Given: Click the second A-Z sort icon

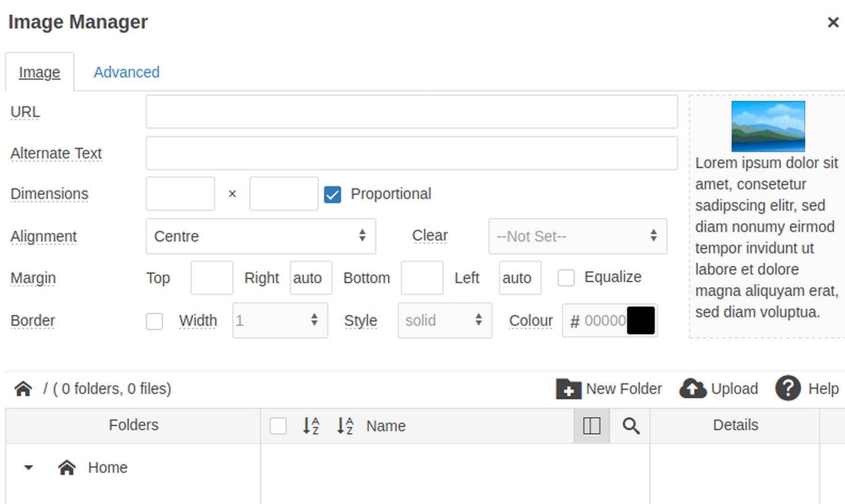Looking at the screenshot, I should (x=345, y=426).
